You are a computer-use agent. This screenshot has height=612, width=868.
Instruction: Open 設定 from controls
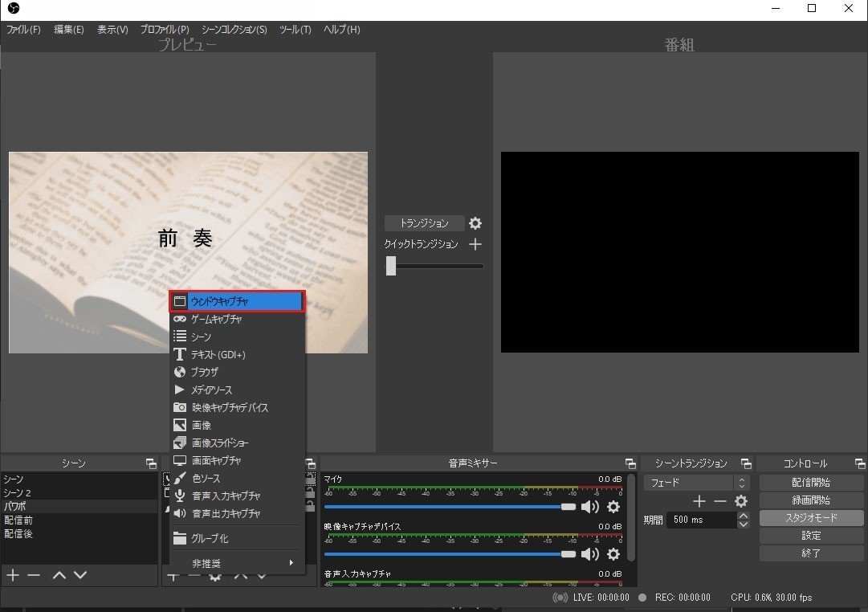[811, 536]
